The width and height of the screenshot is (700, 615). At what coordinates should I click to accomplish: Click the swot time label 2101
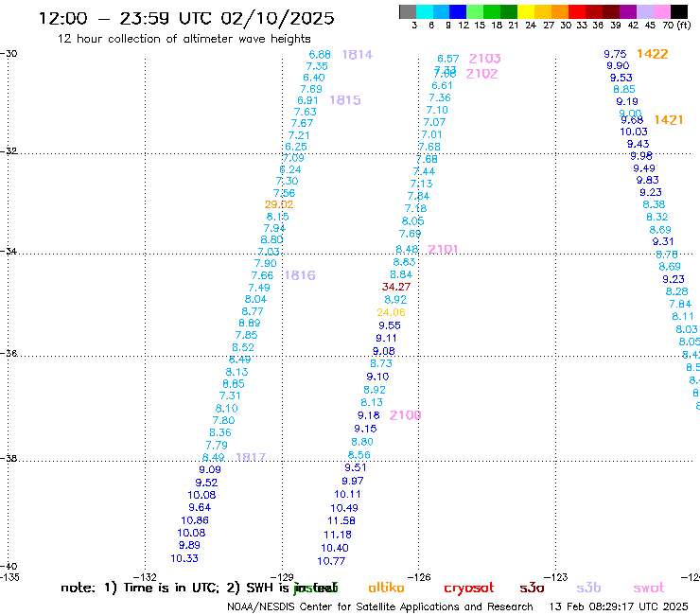click(x=443, y=249)
